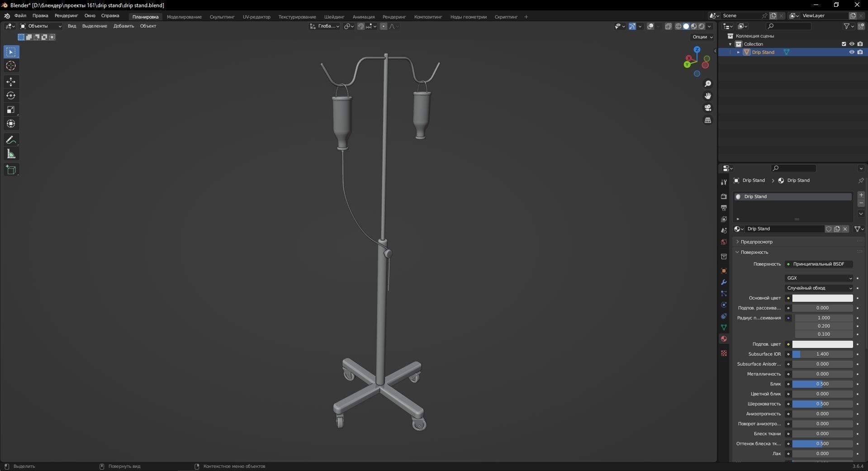Open the Options dropdown in viewport
This screenshot has height=471, width=868.
point(702,37)
